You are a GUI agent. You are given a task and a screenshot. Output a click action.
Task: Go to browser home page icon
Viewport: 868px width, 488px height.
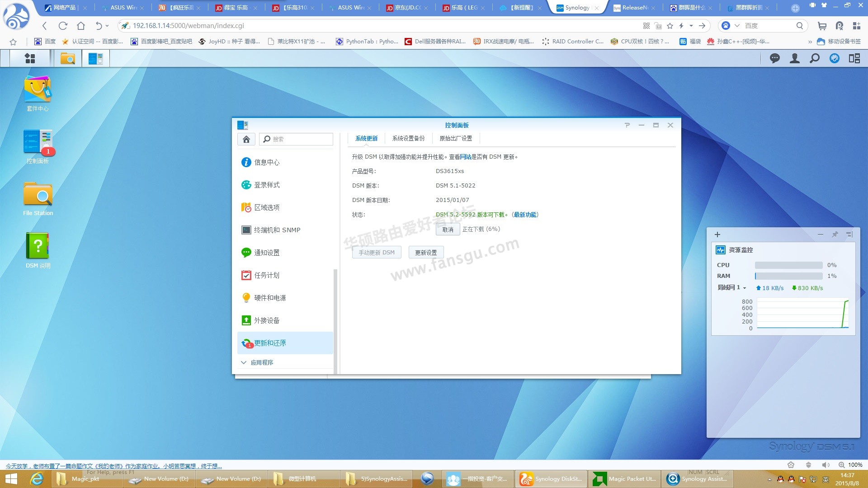[x=81, y=26]
